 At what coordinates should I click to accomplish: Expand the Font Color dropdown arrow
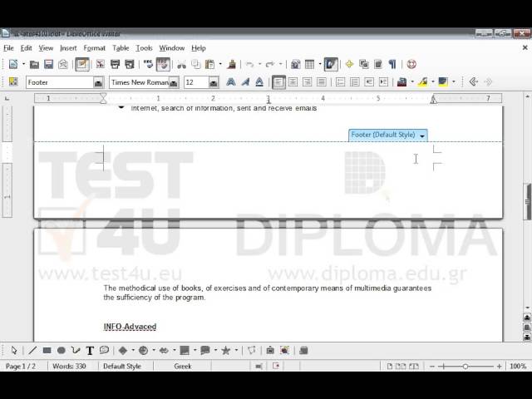point(412,82)
